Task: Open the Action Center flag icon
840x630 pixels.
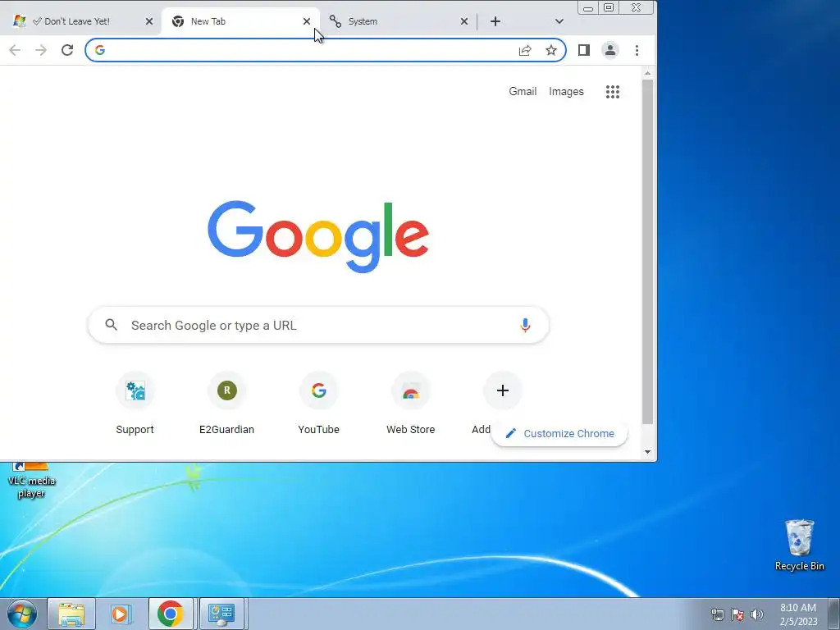Action: pyautogui.click(x=737, y=614)
